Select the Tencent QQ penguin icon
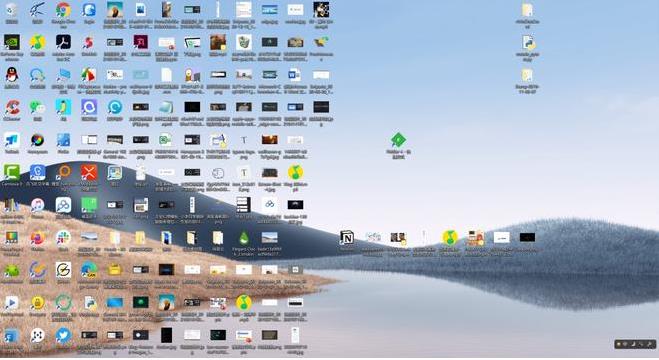 (x=12, y=75)
